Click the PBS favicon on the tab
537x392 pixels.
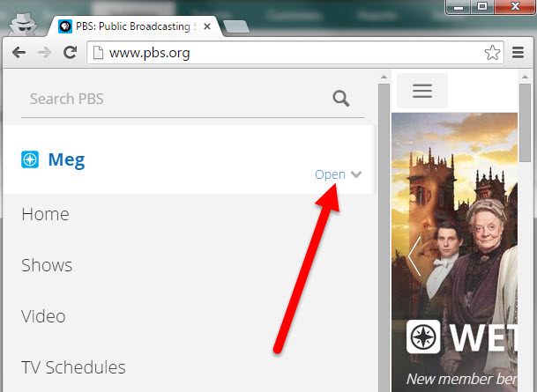65,26
